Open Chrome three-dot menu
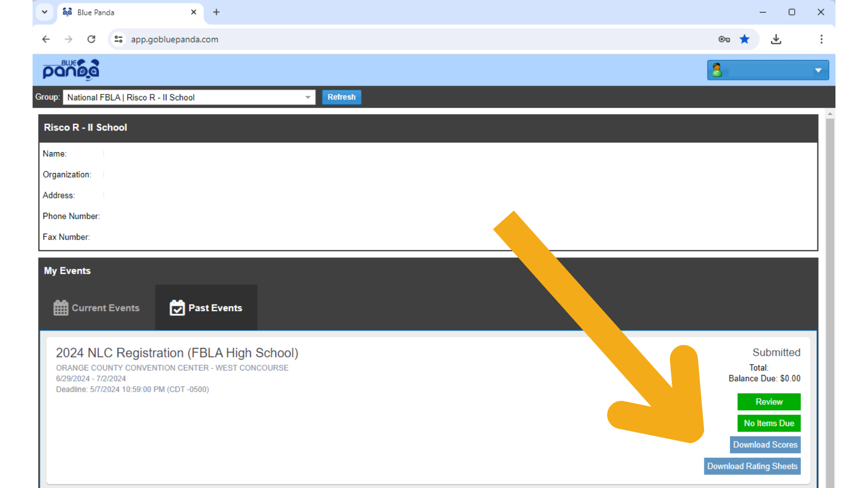Image resolution: width=868 pixels, height=488 pixels. pyautogui.click(x=821, y=39)
